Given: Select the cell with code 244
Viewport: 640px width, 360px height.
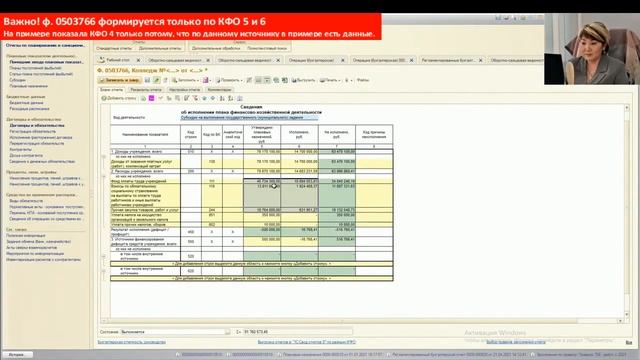Looking at the screenshot, I should click(212, 210).
